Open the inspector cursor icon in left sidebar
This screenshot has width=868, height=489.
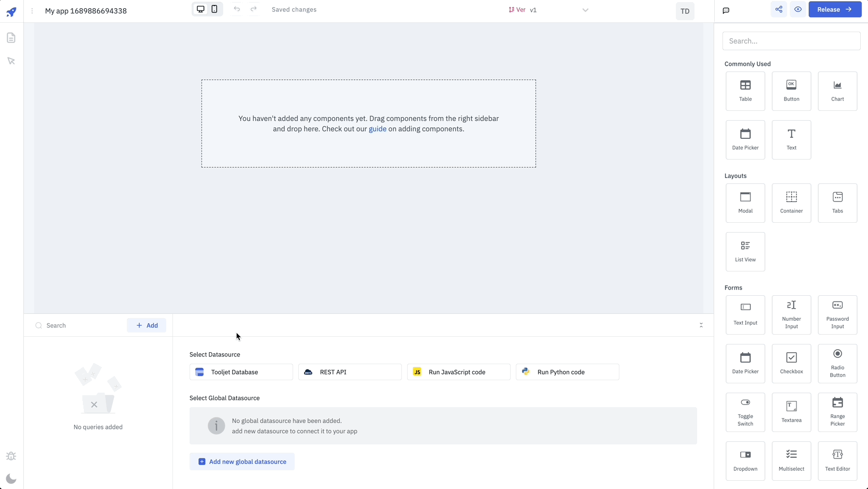click(x=11, y=61)
